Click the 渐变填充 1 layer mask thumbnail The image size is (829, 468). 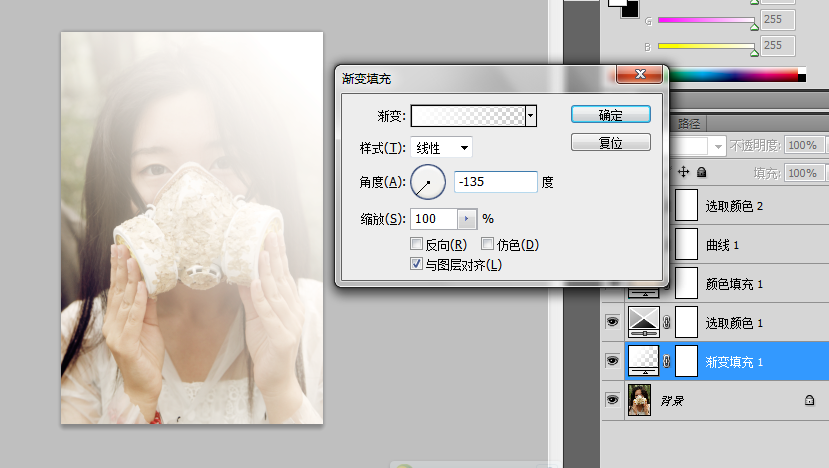point(686,361)
